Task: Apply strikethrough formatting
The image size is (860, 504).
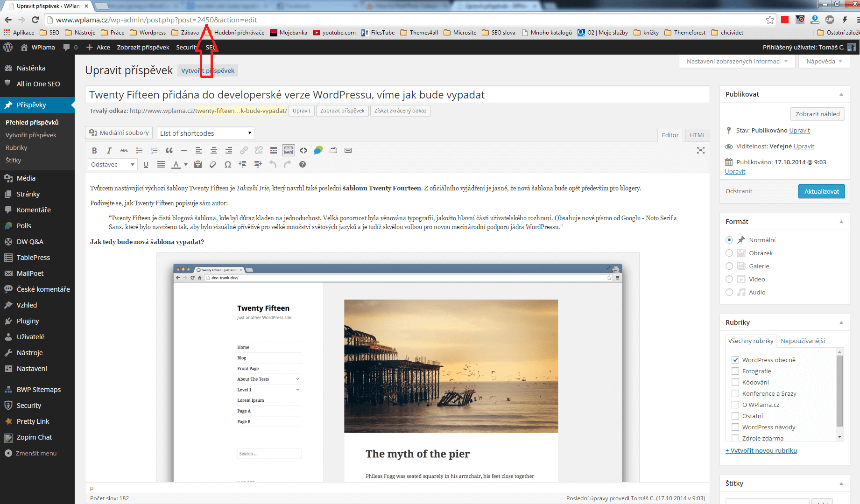Action: (124, 150)
